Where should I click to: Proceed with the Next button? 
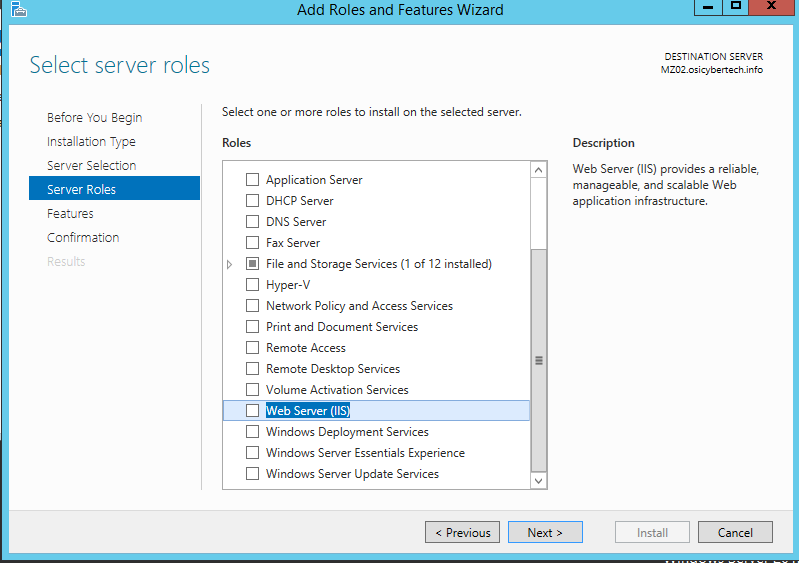[x=545, y=532]
